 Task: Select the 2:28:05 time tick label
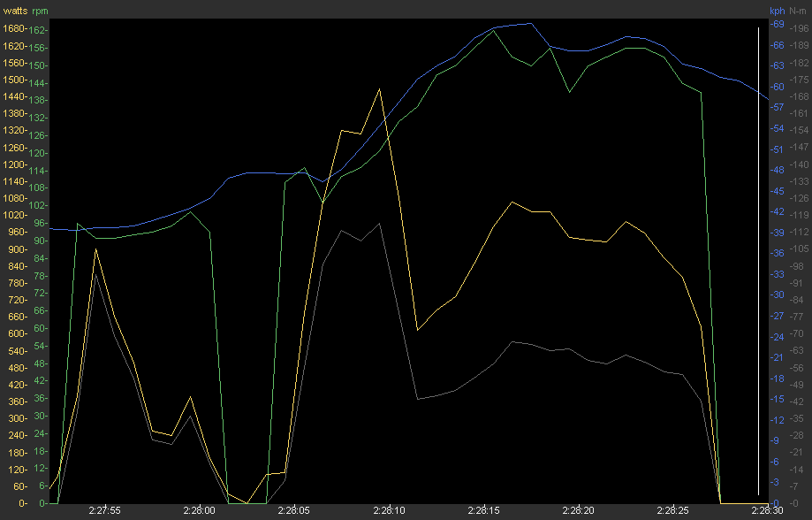click(x=293, y=511)
